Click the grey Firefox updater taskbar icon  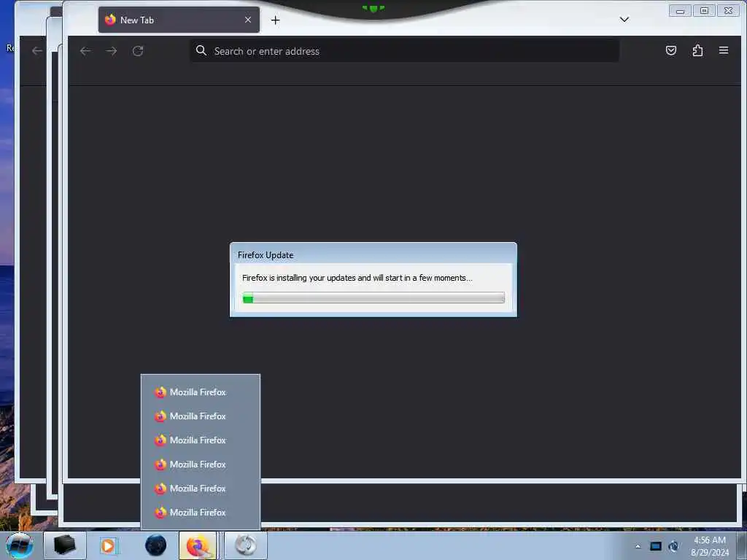pos(246,545)
